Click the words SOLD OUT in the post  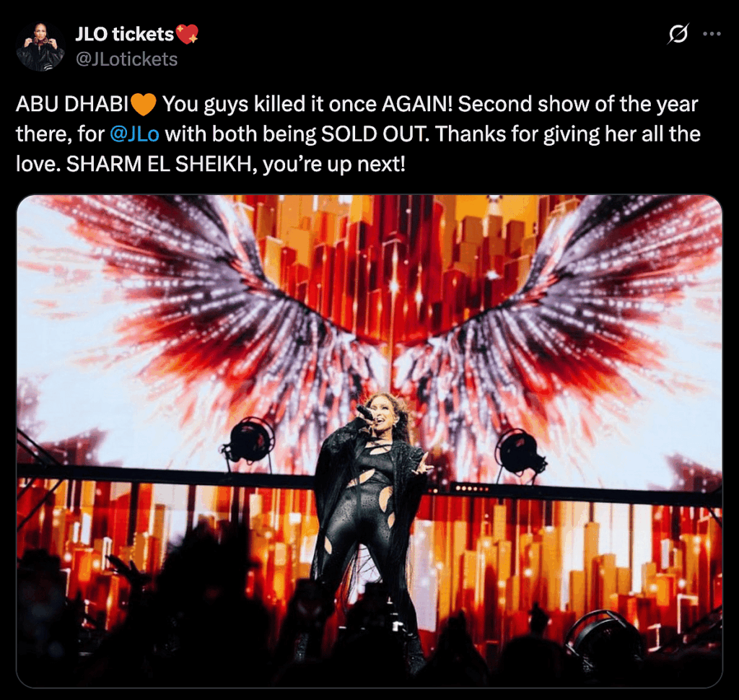[x=375, y=134]
